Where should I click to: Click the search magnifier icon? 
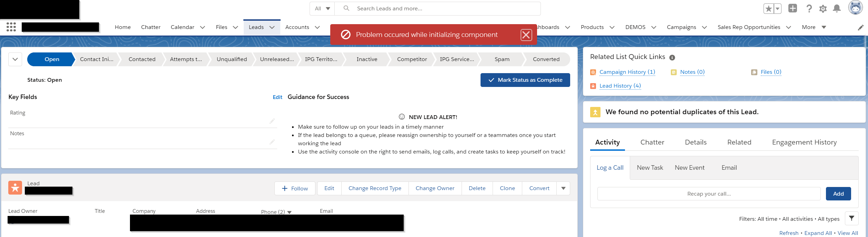(346, 8)
